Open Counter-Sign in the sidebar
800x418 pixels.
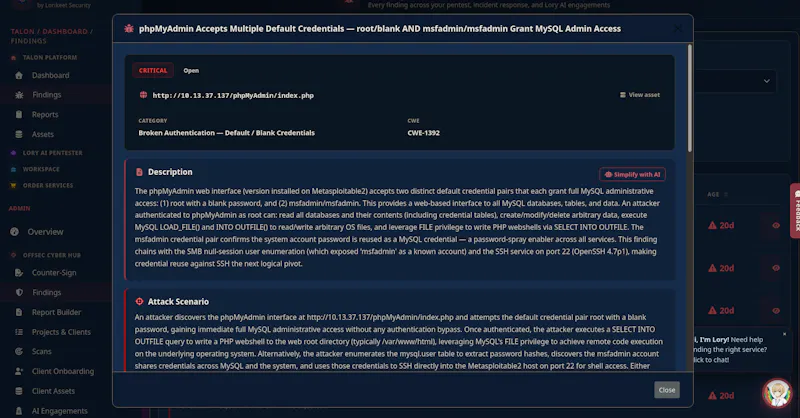pos(54,273)
